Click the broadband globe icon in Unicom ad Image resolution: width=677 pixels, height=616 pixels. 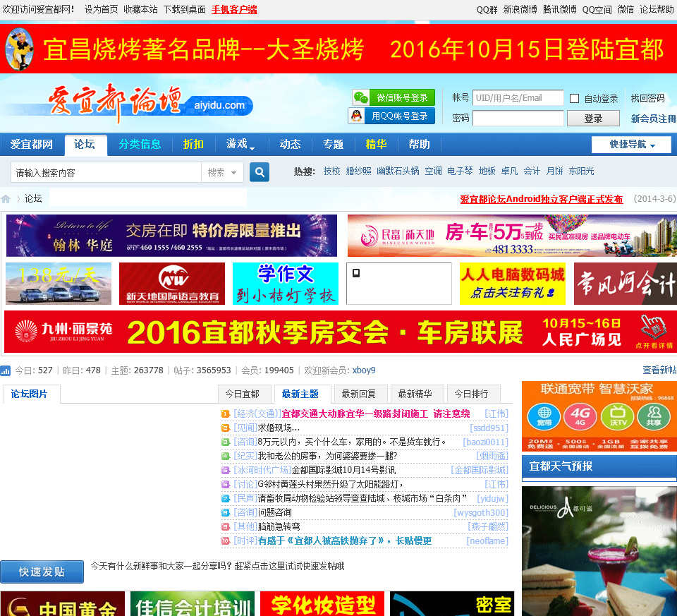pos(544,416)
